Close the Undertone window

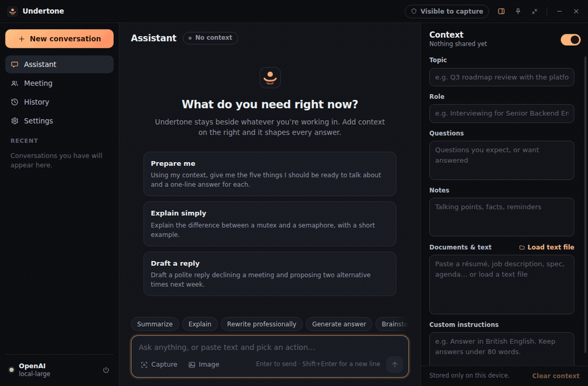coord(576,11)
